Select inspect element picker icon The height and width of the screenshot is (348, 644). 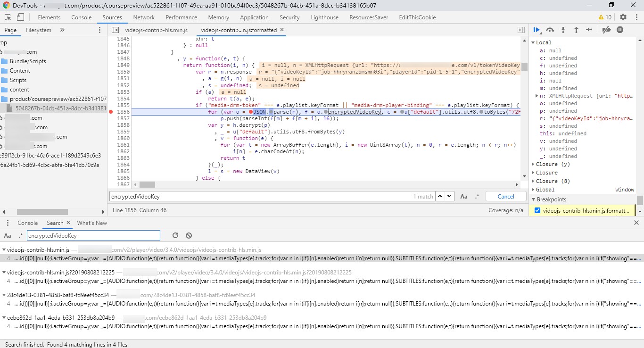coord(8,17)
